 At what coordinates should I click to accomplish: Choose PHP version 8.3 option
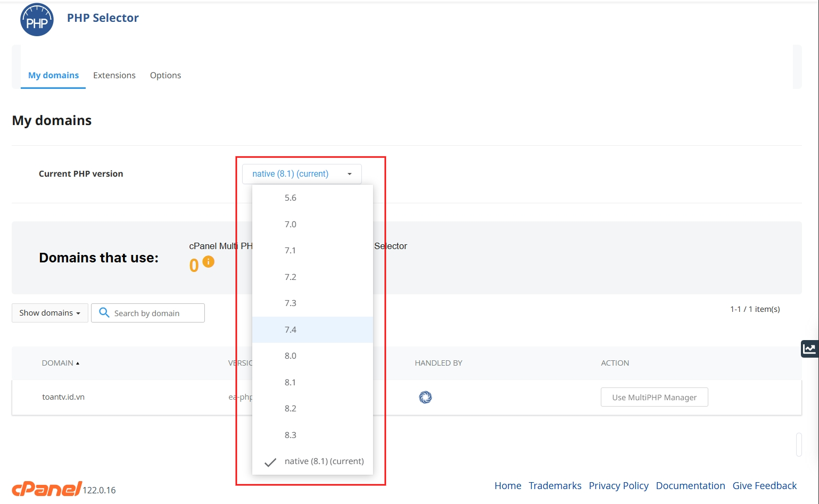312,435
